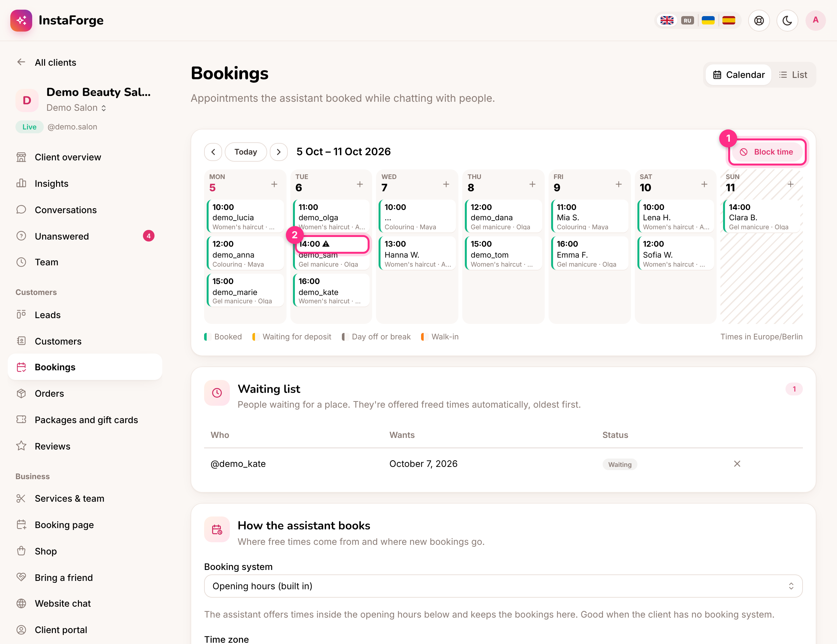Switch language to English flag
The image size is (837, 644).
pyautogui.click(x=667, y=20)
